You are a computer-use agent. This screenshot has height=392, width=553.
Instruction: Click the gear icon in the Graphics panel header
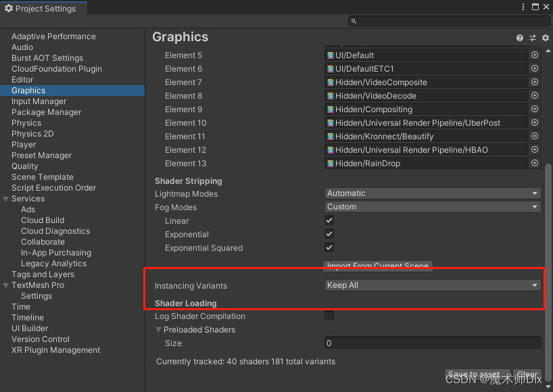(x=545, y=37)
